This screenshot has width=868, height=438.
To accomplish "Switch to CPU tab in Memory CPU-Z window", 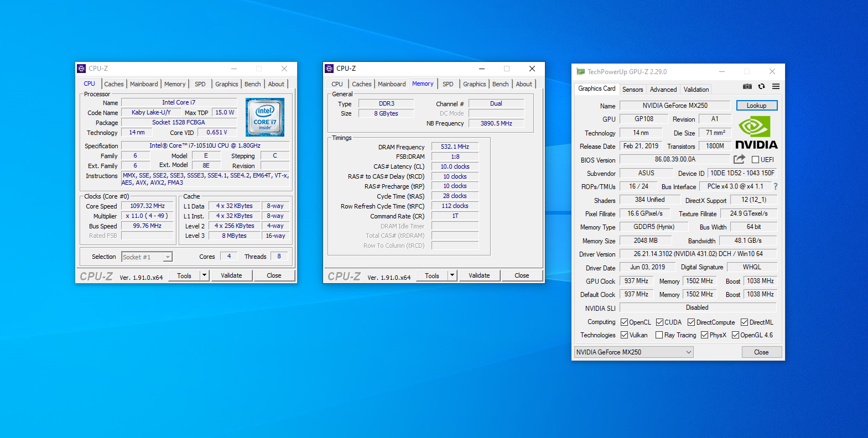I will coord(337,84).
